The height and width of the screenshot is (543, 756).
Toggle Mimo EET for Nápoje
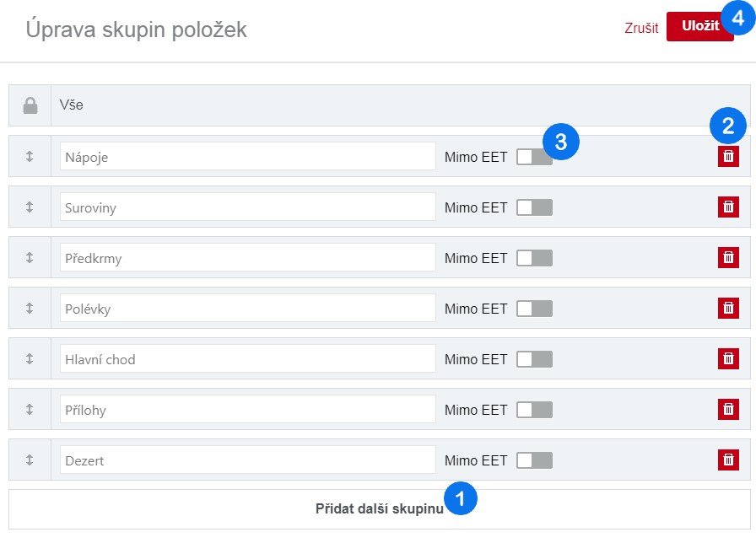(x=534, y=156)
